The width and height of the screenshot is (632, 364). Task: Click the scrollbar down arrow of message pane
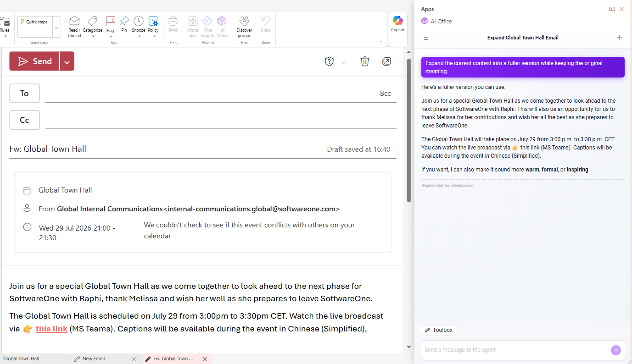click(409, 347)
